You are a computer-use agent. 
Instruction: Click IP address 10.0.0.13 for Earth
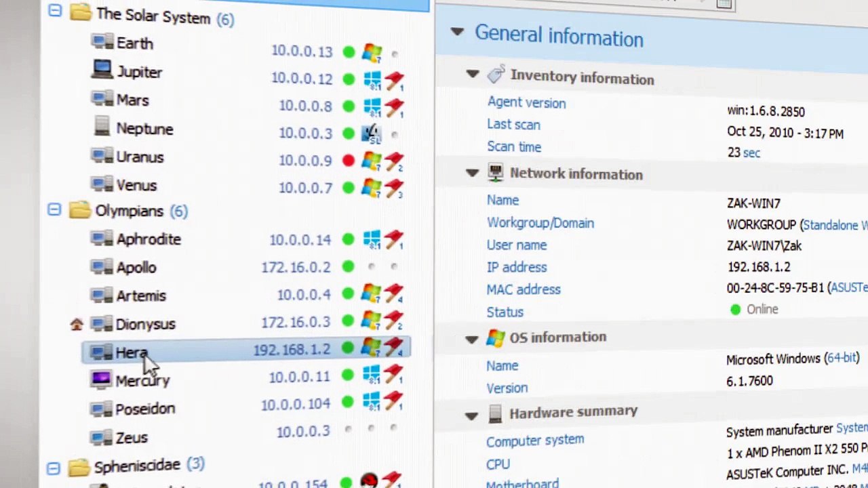[302, 52]
